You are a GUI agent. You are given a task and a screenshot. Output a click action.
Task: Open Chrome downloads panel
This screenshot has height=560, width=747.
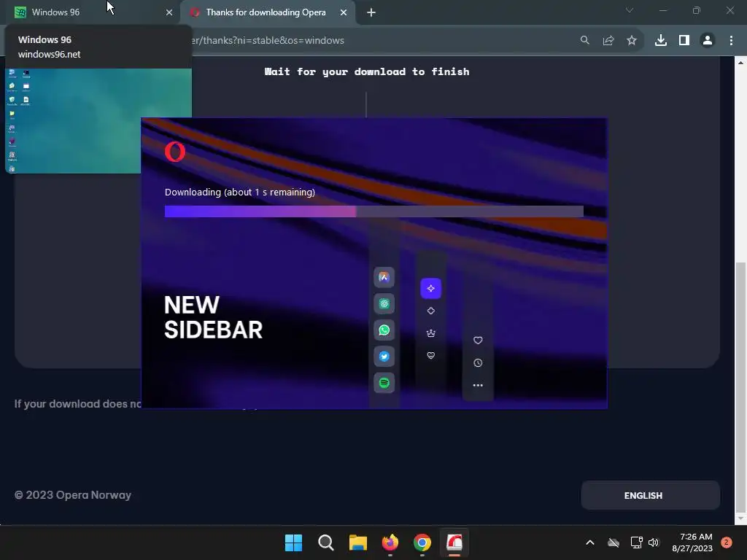point(661,41)
